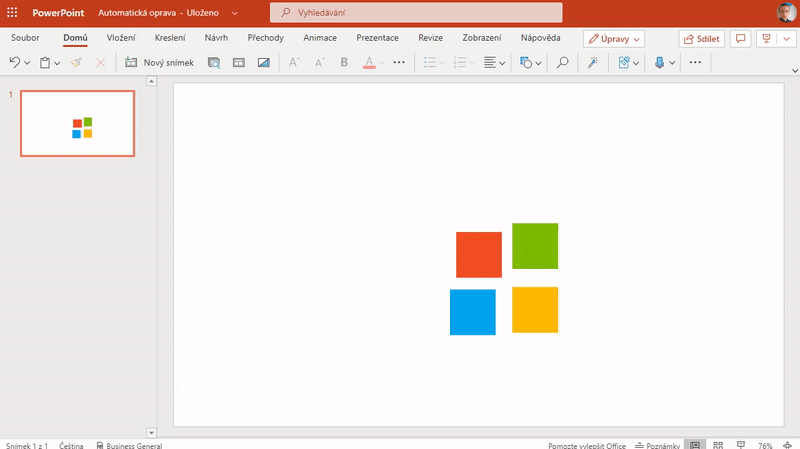Click the Sdílet share button
The image size is (800, 449).
702,38
